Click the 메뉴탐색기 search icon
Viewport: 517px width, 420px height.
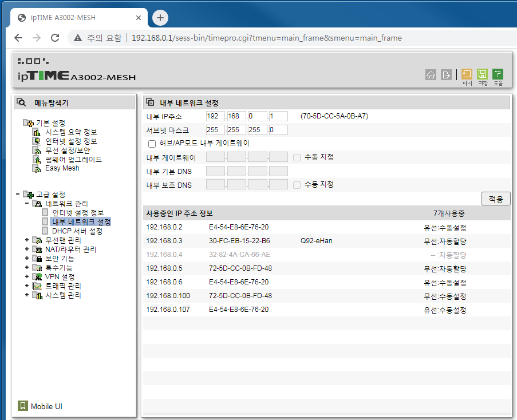click(x=21, y=102)
